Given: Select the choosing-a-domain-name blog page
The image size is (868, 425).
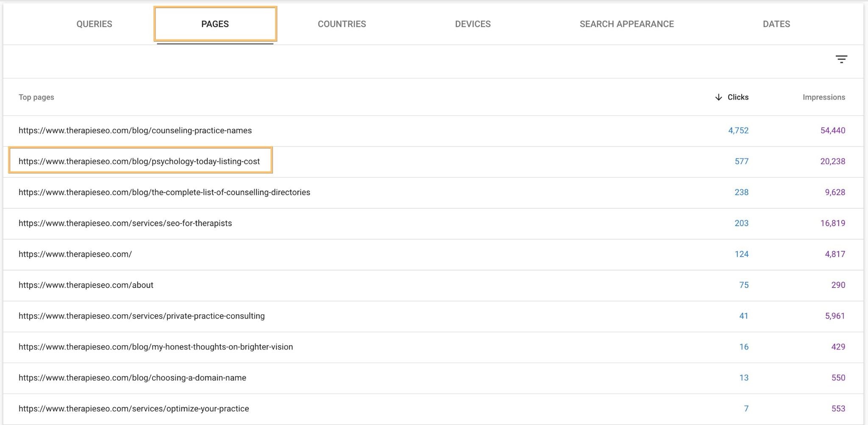Looking at the screenshot, I should point(132,378).
